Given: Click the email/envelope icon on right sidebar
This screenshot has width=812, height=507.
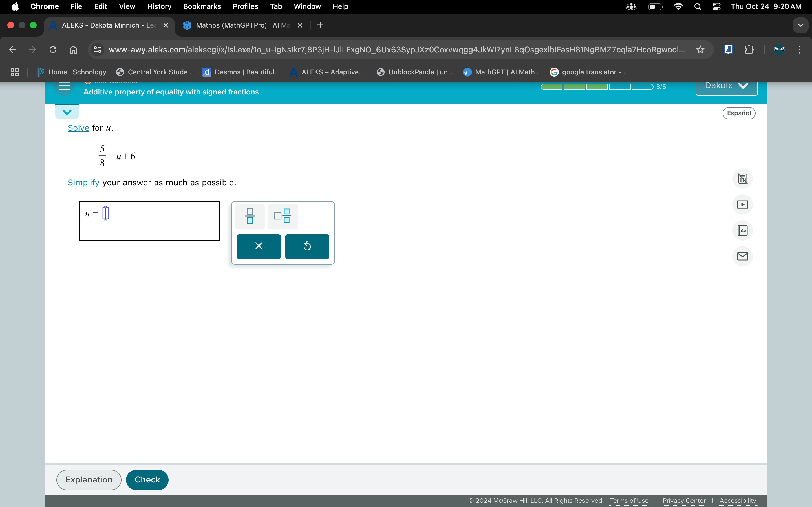Looking at the screenshot, I should [742, 256].
